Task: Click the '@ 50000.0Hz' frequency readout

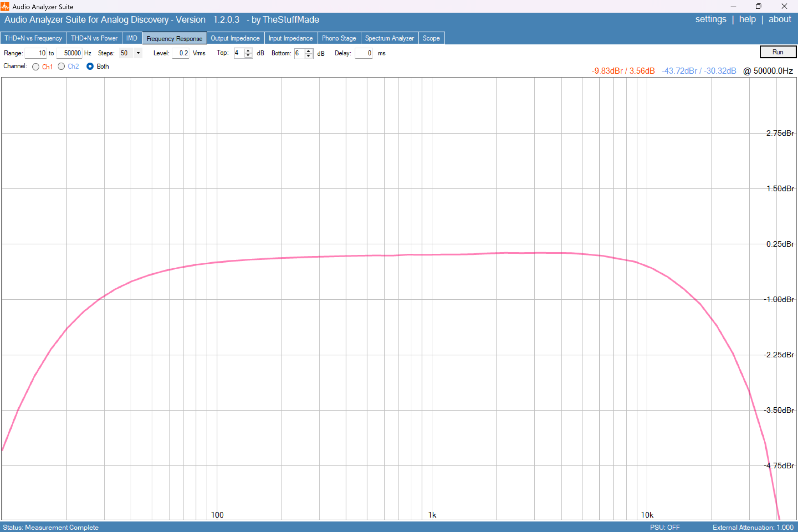Action: coord(768,71)
